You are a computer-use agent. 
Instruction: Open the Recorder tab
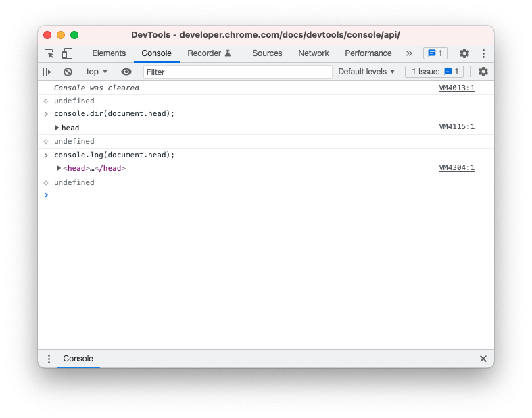[209, 53]
